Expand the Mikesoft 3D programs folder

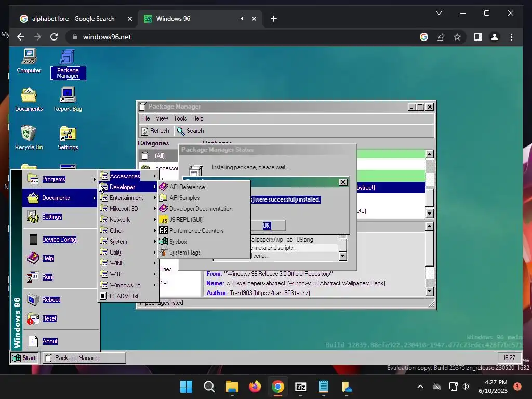click(x=129, y=209)
